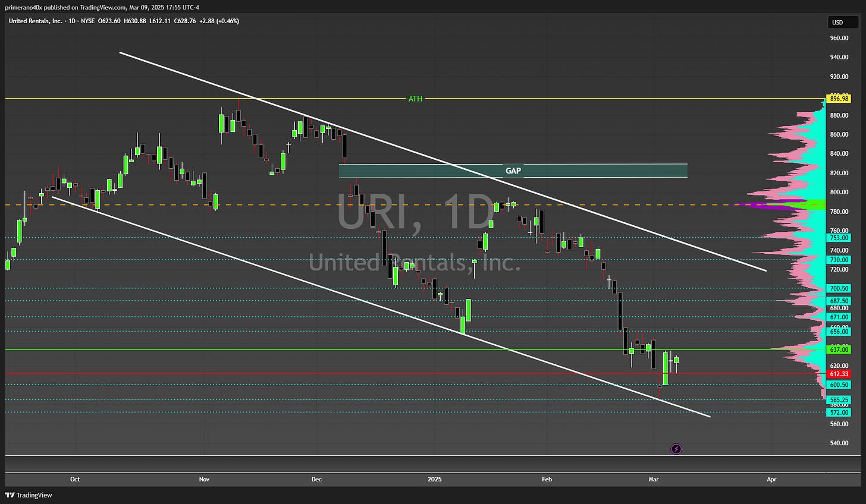Click the Nov label on time axis

[204, 479]
